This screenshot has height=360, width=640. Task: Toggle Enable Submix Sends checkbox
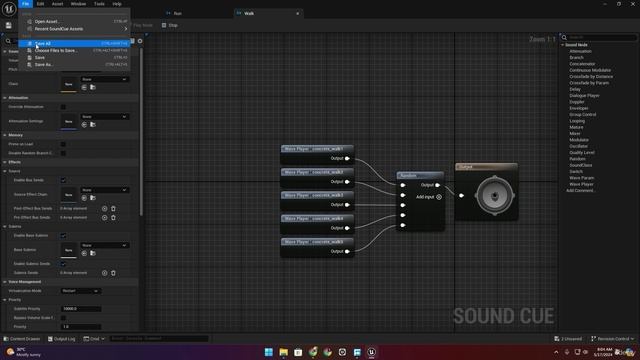tap(63, 264)
